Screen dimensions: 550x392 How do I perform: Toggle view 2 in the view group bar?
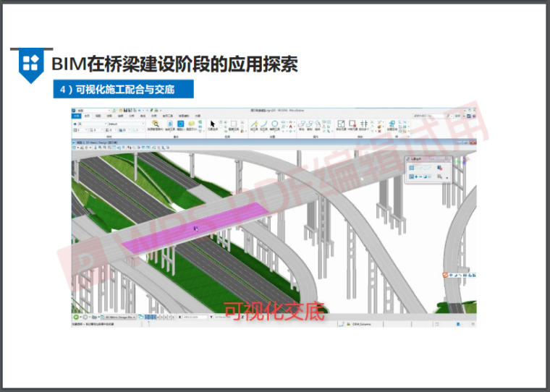[x=152, y=317]
